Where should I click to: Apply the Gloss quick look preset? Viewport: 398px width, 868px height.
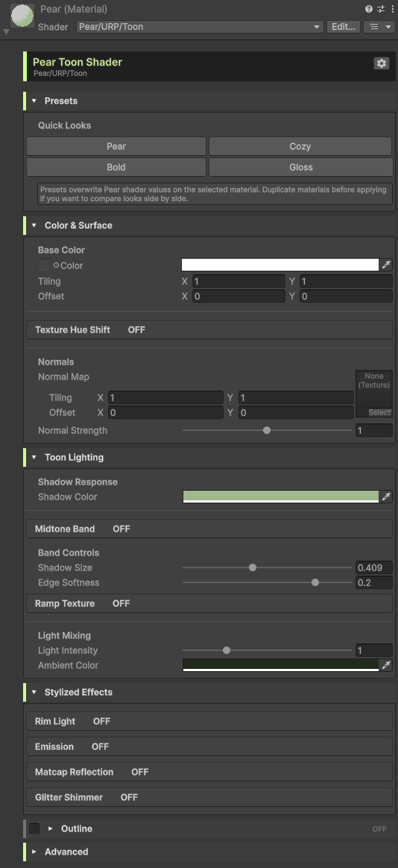[x=300, y=167]
